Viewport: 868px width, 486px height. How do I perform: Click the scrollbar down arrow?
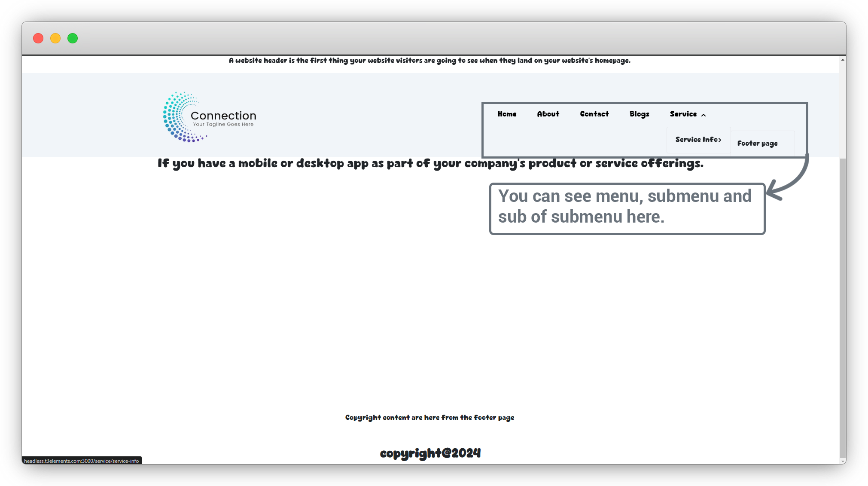pos(843,461)
